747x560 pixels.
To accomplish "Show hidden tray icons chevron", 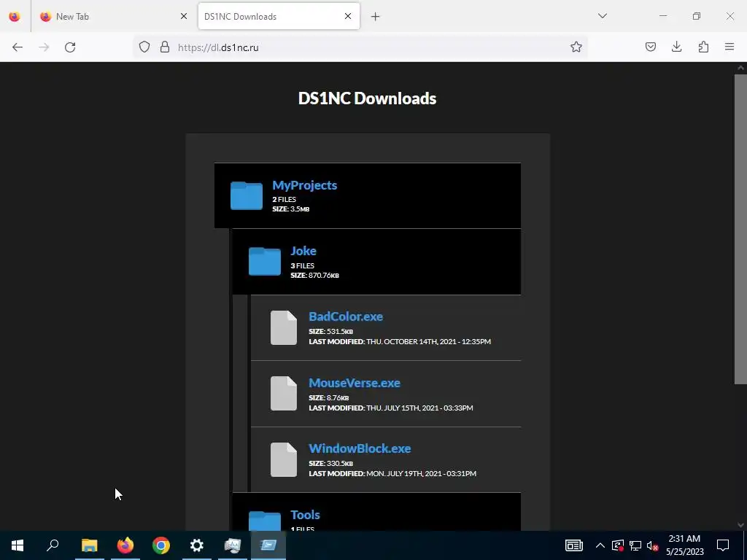I will pyautogui.click(x=600, y=545).
